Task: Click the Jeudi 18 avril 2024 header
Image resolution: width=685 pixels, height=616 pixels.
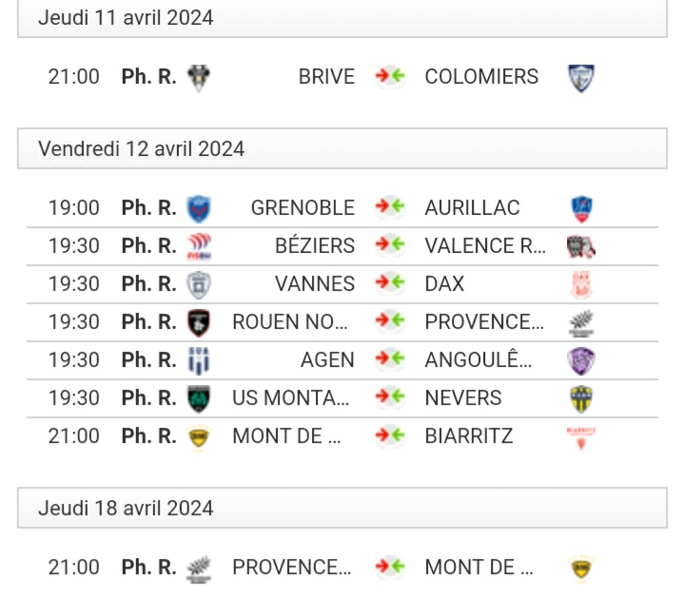Action: coord(342,508)
